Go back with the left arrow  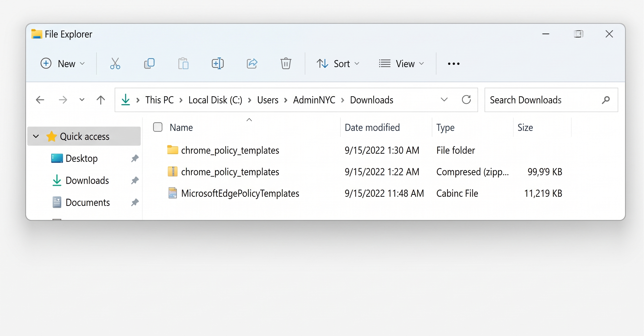pyautogui.click(x=40, y=100)
